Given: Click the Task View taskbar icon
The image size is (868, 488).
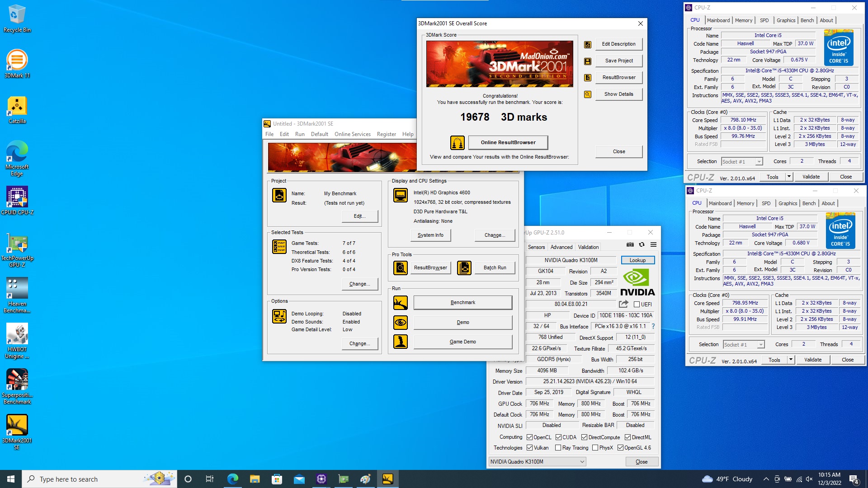Looking at the screenshot, I should [210, 479].
